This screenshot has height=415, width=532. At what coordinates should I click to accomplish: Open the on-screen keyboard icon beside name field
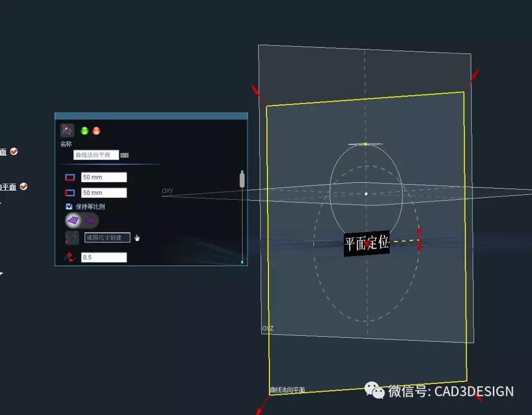click(125, 155)
